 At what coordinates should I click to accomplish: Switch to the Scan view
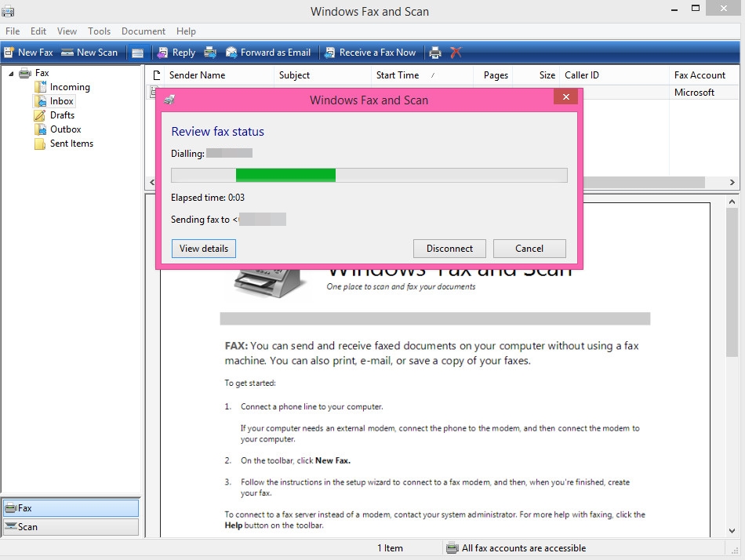pyautogui.click(x=71, y=526)
